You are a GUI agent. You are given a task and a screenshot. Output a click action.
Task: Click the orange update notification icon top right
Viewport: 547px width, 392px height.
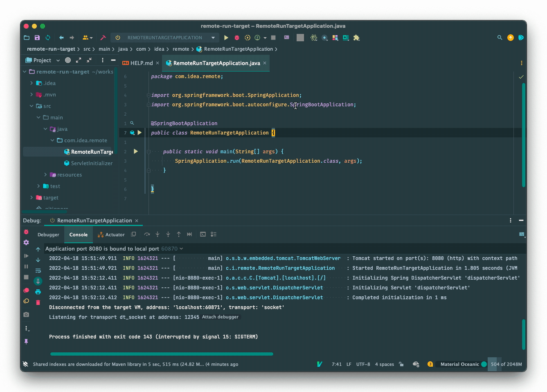coord(511,38)
